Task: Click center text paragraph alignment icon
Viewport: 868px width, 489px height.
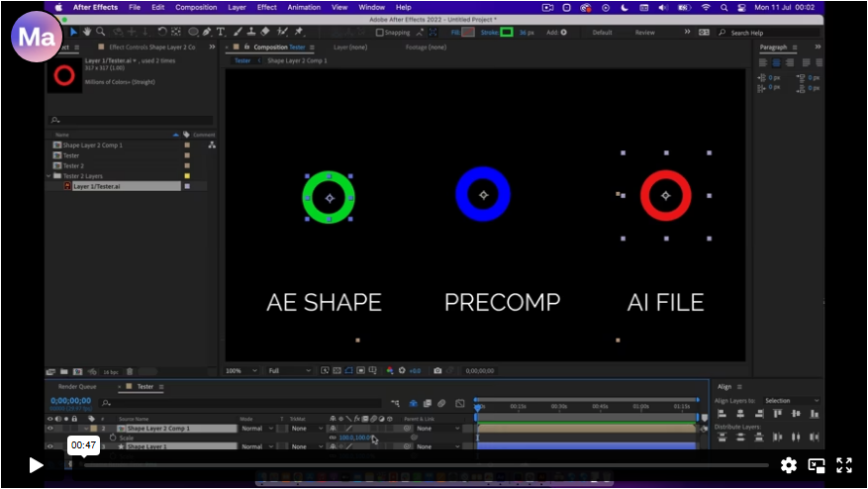Action: pyautogui.click(x=776, y=62)
